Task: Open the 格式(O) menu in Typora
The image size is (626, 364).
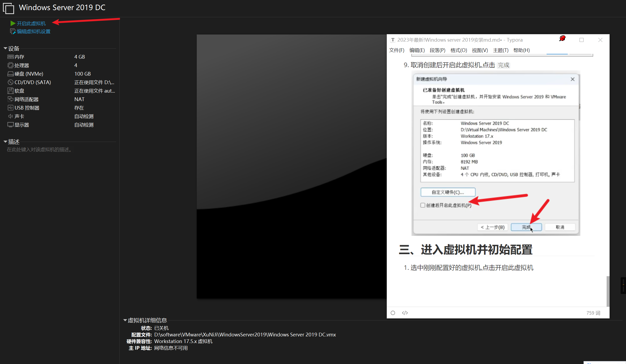Action: pos(458,50)
